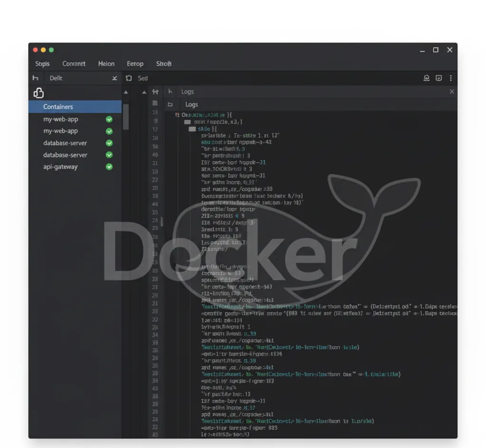The width and height of the screenshot is (486, 448).
Task: Click the up arrow beside the gutter icon
Action: (144, 92)
